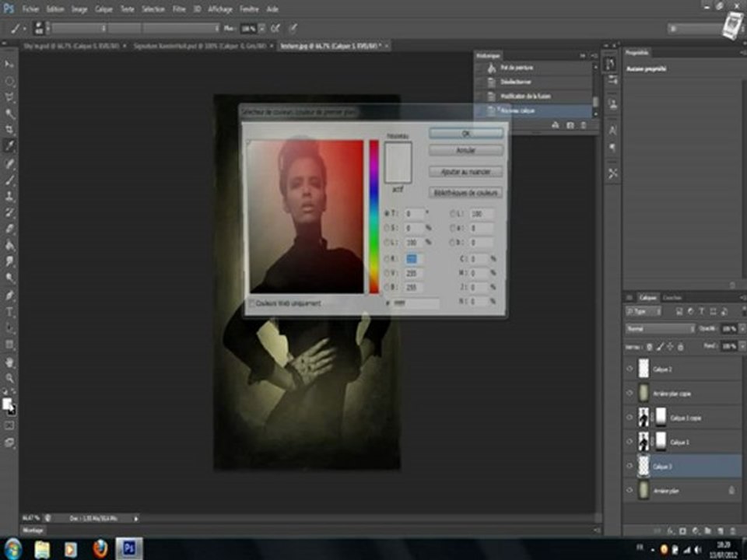Image resolution: width=747 pixels, height=560 pixels.
Task: Hide the Calque 3 layer
Action: [630, 466]
